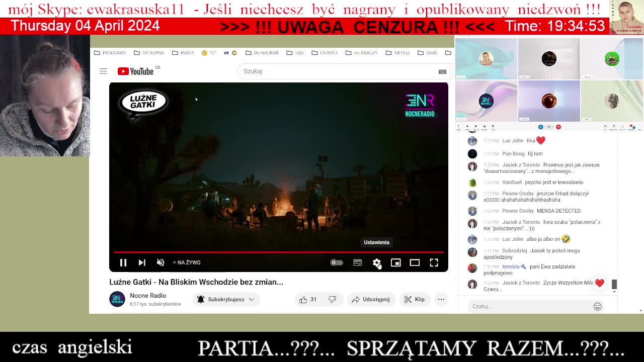Click the Udostępnij share button
The width and height of the screenshot is (644, 362).
[371, 299]
